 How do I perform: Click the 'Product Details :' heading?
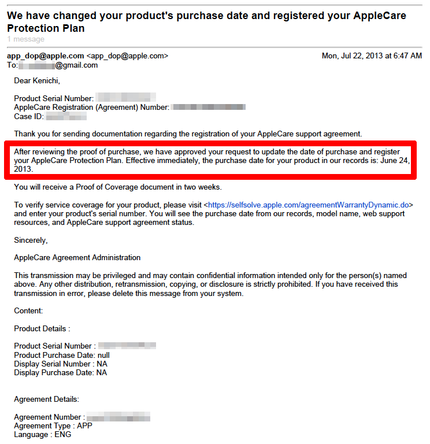coord(42,329)
